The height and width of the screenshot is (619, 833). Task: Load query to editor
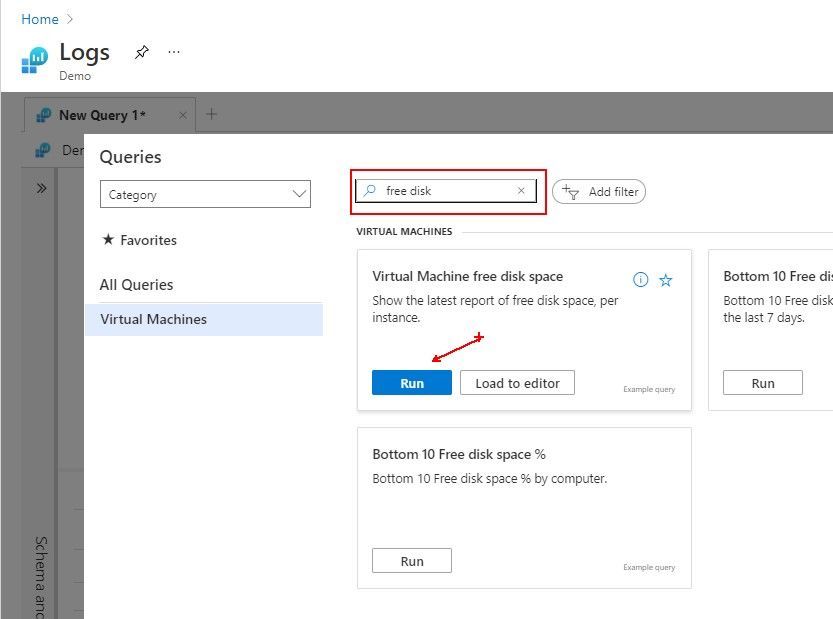pyautogui.click(x=517, y=383)
